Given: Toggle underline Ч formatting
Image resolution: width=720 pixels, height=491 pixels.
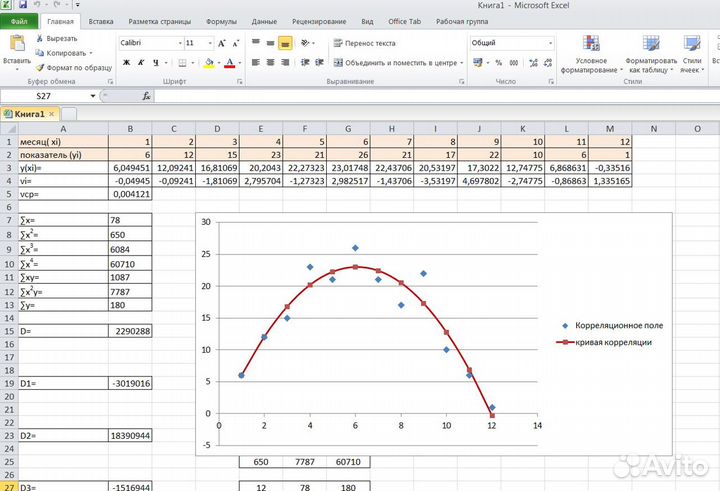Looking at the screenshot, I should (x=156, y=62).
